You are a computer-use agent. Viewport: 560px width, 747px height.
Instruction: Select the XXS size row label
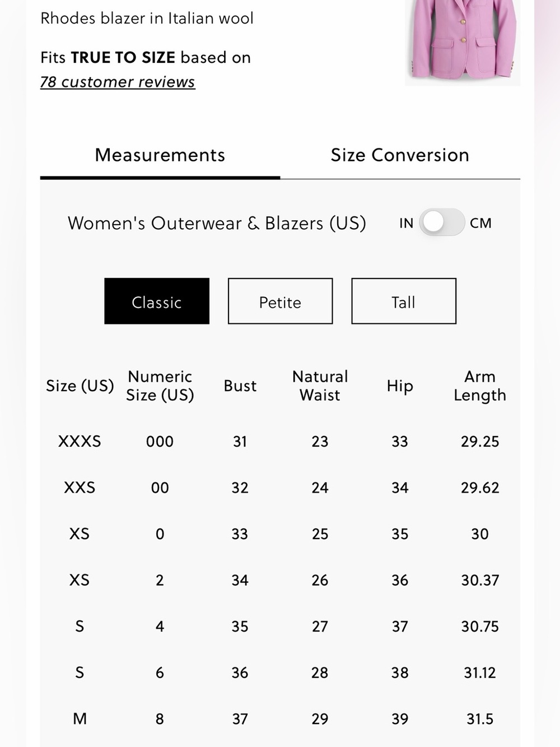point(80,488)
